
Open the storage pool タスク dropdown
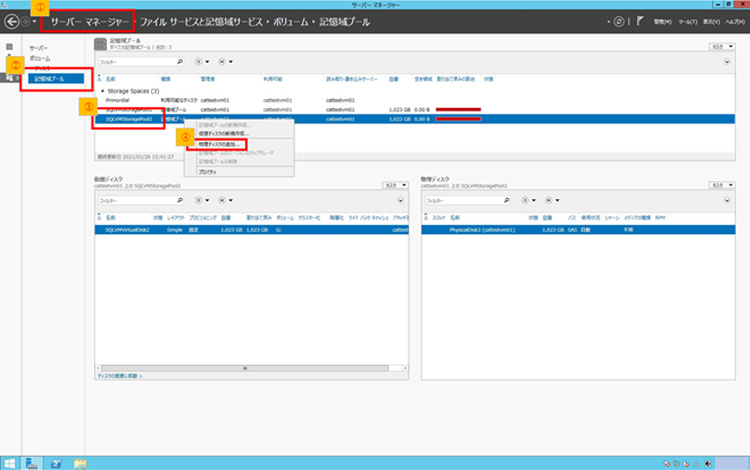pos(718,46)
